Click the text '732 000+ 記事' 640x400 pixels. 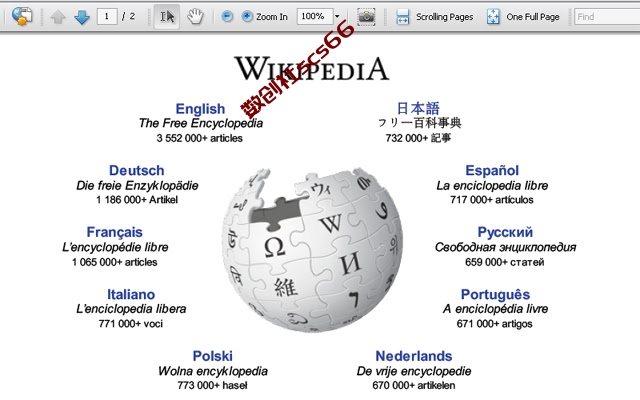click(x=418, y=138)
